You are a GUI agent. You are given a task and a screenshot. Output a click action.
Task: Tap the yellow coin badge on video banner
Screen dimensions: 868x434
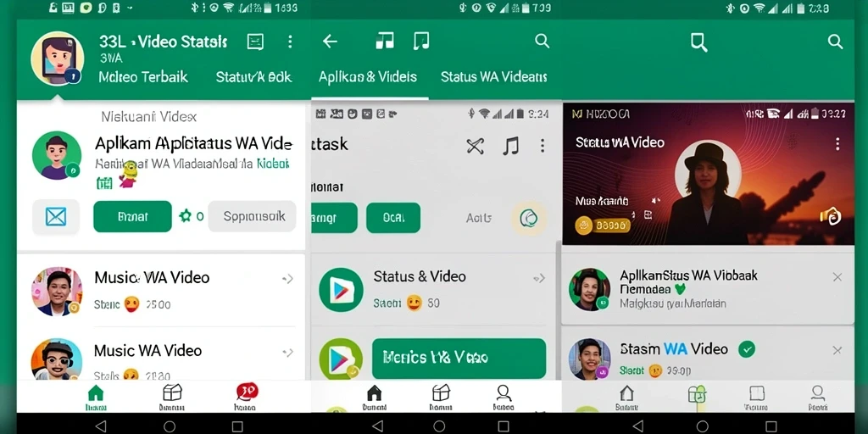point(604,225)
